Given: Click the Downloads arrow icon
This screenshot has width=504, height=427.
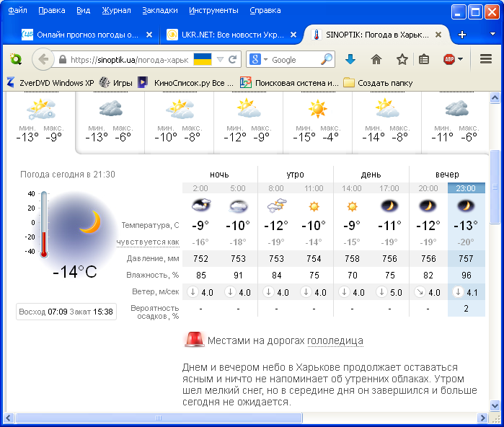Looking at the screenshot, I should [350, 59].
